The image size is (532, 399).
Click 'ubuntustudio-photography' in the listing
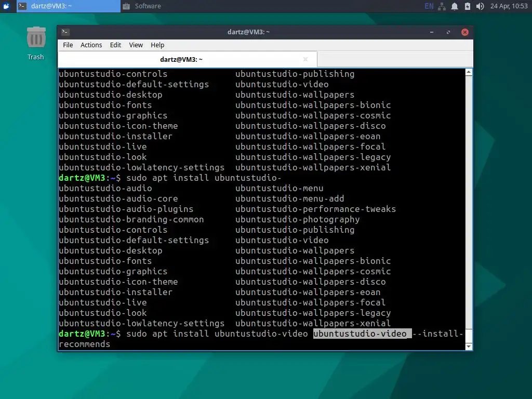(x=298, y=220)
